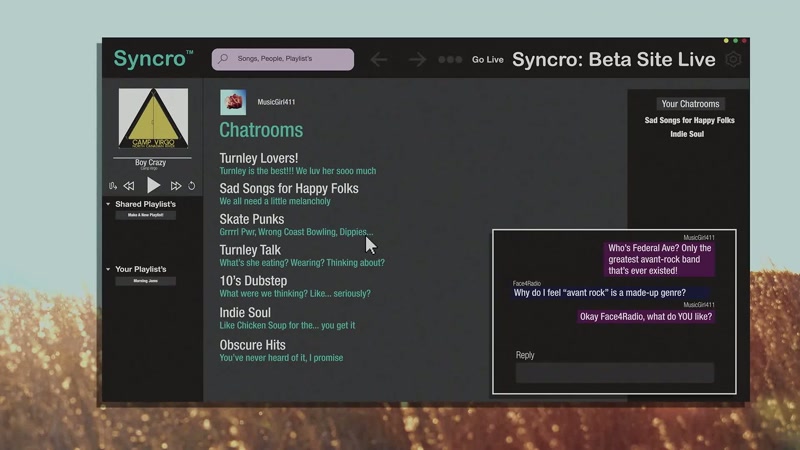Viewport: 800px width, 450px height.
Task: Toggle the repeat loop icon
Action: [191, 186]
